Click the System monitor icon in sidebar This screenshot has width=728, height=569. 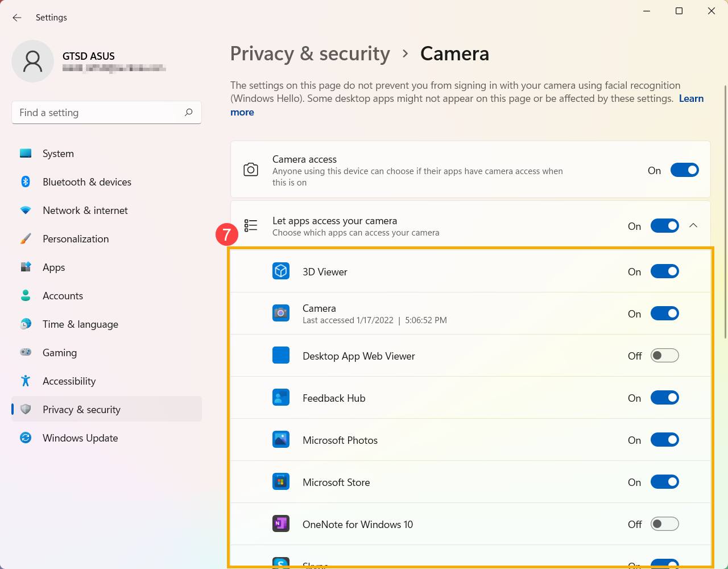click(26, 153)
